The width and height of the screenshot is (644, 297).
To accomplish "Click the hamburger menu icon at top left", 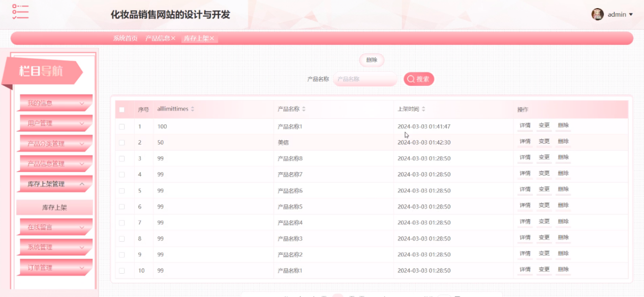I will coord(20,12).
